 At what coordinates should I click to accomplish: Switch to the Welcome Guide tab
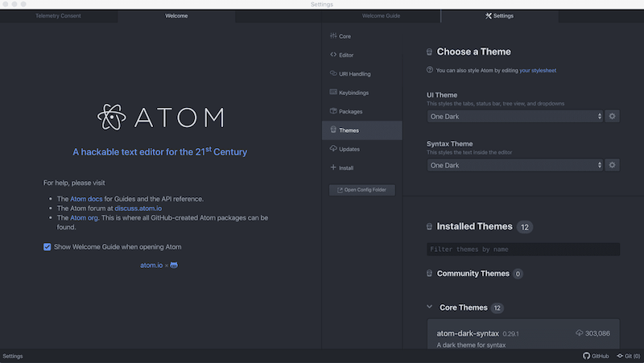[381, 15]
